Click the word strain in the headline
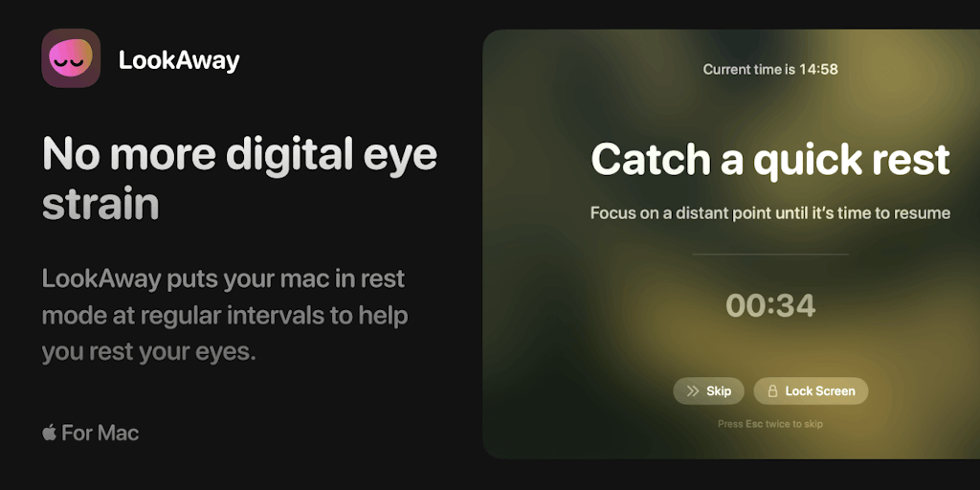The height and width of the screenshot is (490, 980). pyautogui.click(x=100, y=203)
